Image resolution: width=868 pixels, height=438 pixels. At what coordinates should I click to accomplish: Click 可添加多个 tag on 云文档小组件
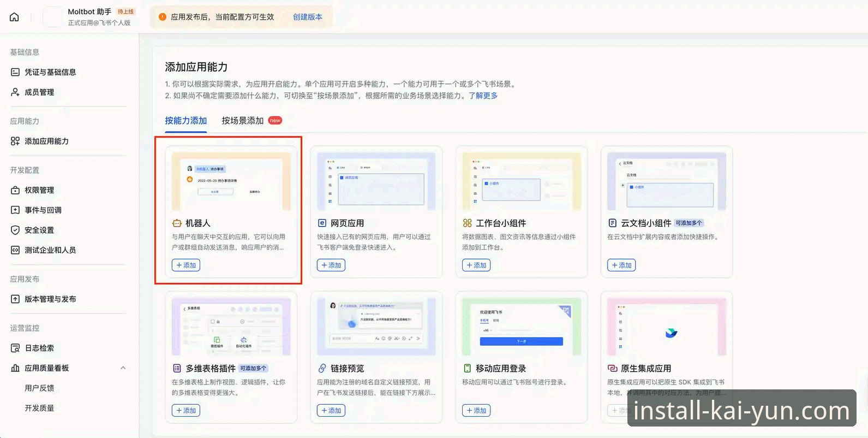(x=689, y=223)
